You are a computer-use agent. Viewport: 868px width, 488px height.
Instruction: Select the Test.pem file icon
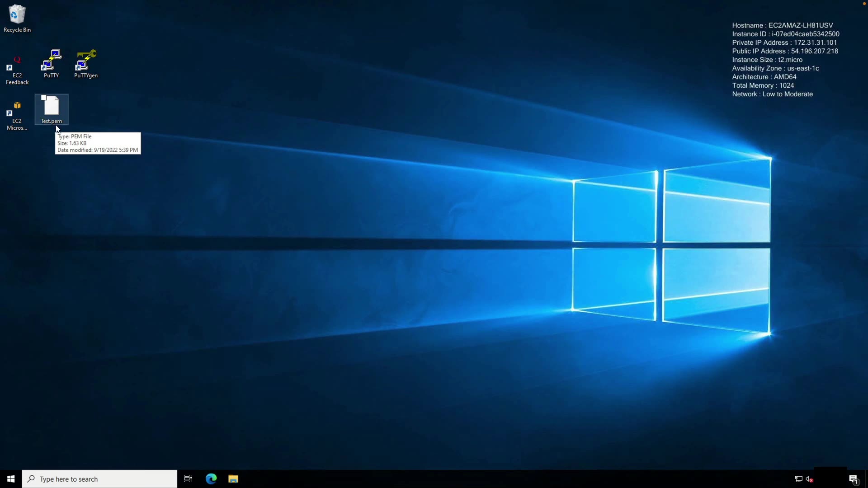[x=51, y=106]
